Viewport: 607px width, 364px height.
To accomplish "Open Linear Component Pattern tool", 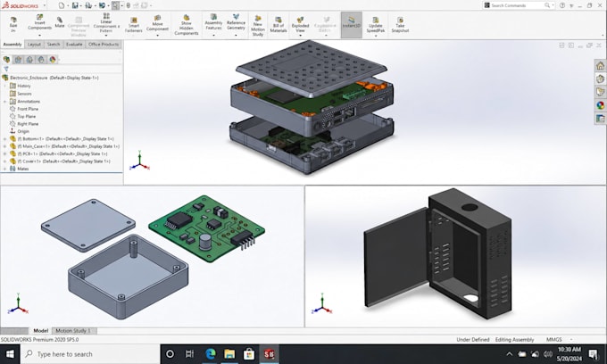I will click(x=106, y=22).
